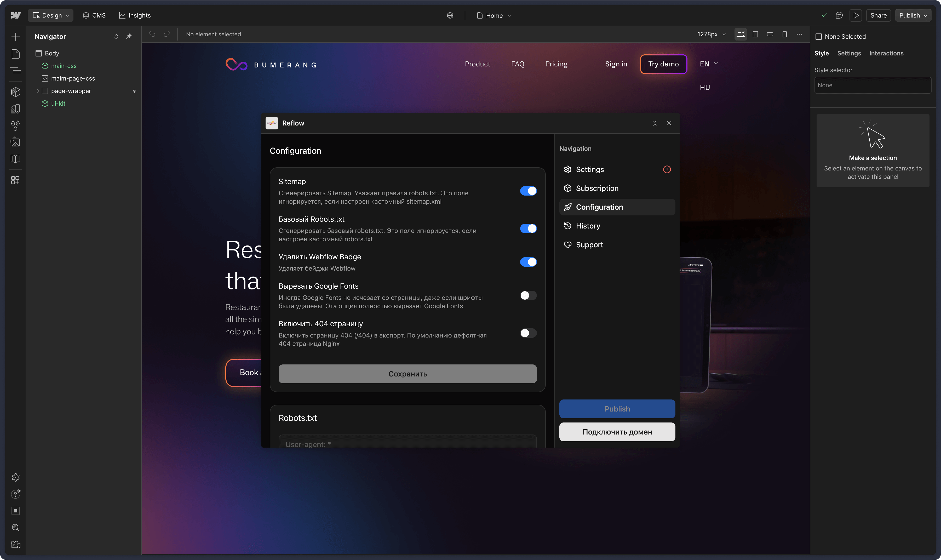Open the Home page dropdown
The width and height of the screenshot is (941, 560).
click(494, 15)
